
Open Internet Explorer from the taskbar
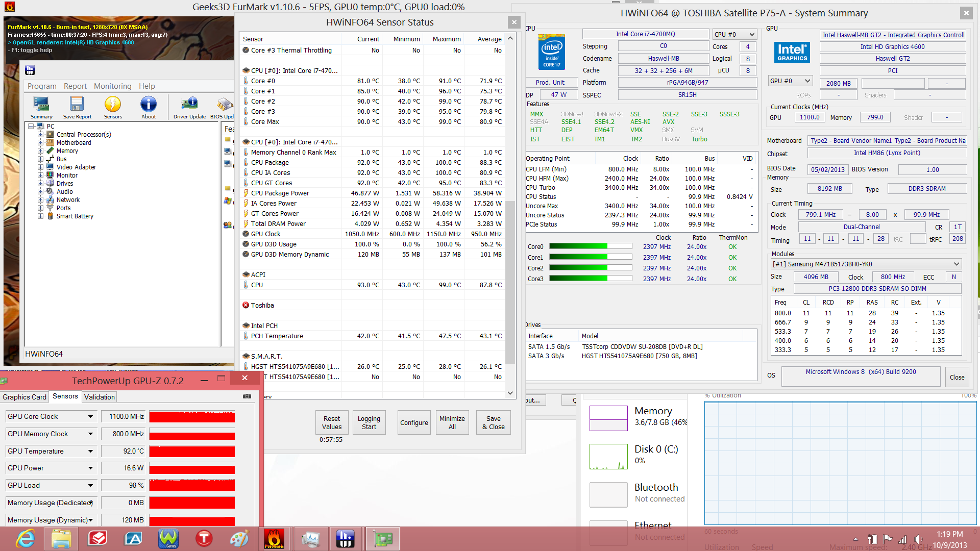point(25,539)
